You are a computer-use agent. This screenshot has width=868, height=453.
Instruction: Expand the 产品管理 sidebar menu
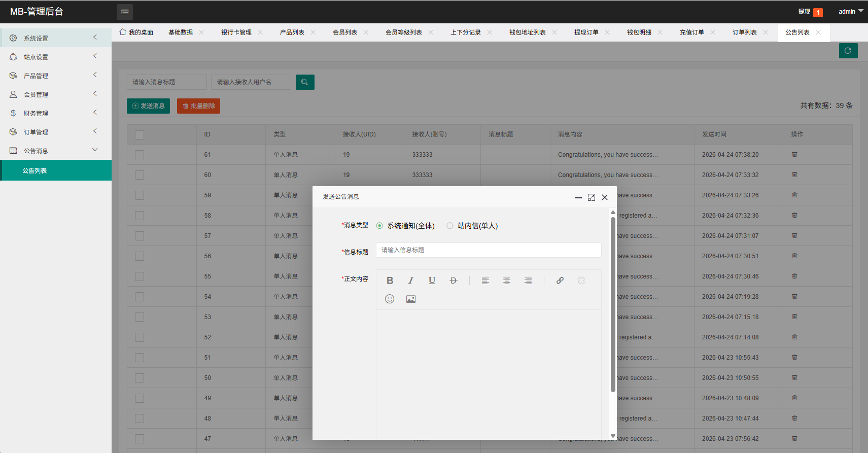tap(56, 76)
